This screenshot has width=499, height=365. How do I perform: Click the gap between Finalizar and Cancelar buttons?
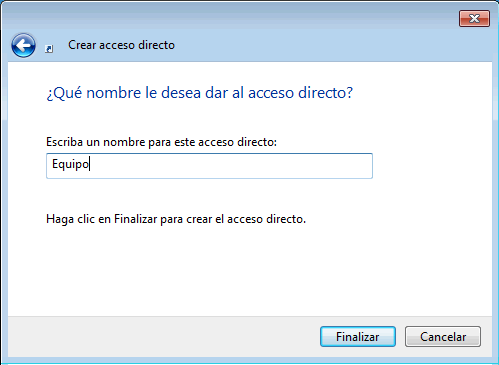coord(400,337)
